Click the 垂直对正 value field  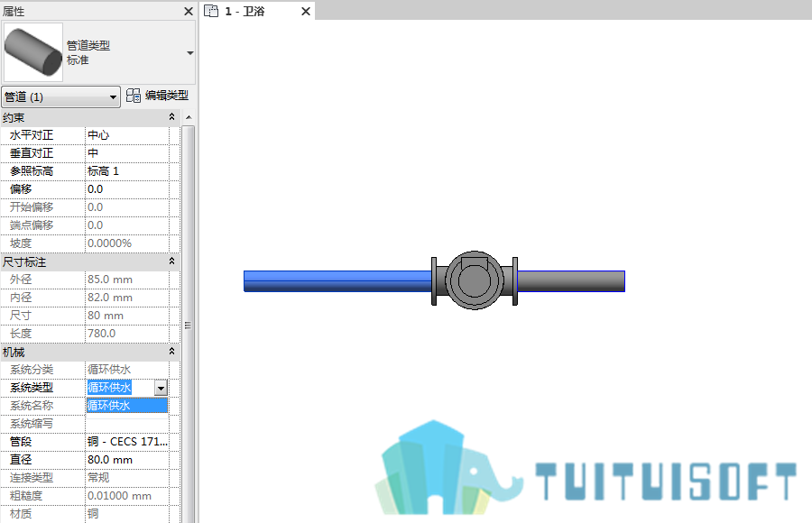click(x=127, y=153)
